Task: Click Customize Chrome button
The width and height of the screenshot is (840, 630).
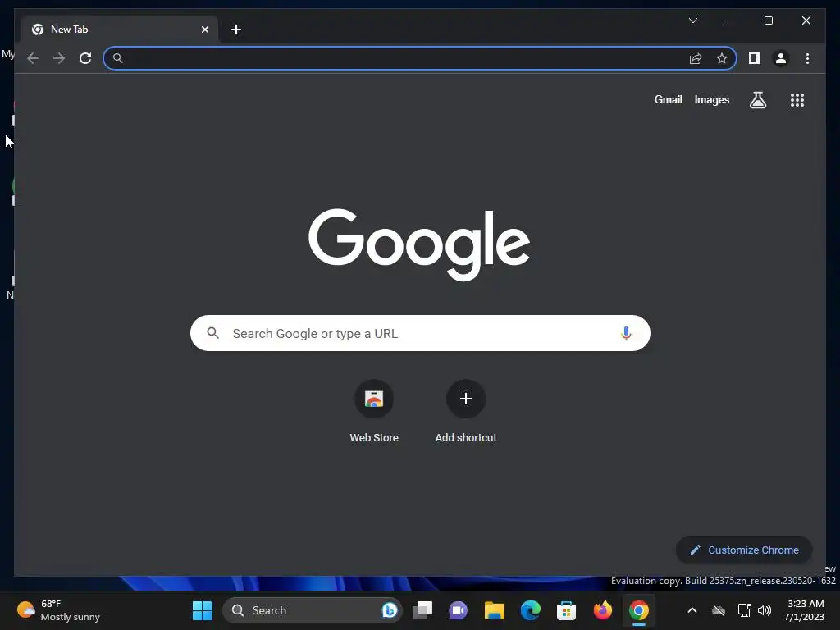Action: coord(744,550)
